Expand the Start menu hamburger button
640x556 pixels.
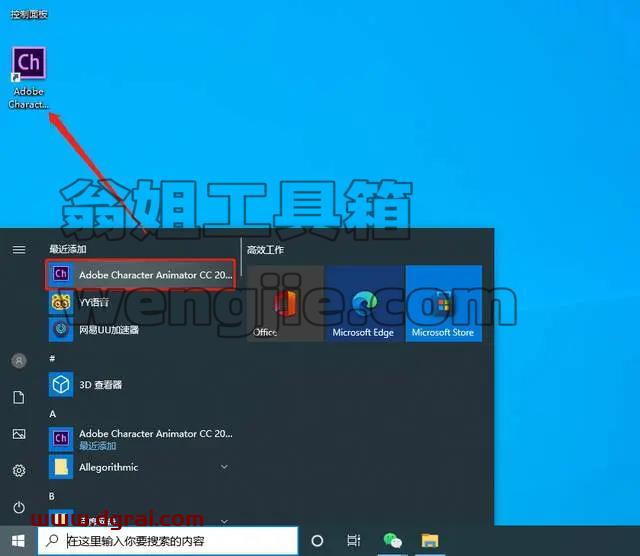coord(19,249)
